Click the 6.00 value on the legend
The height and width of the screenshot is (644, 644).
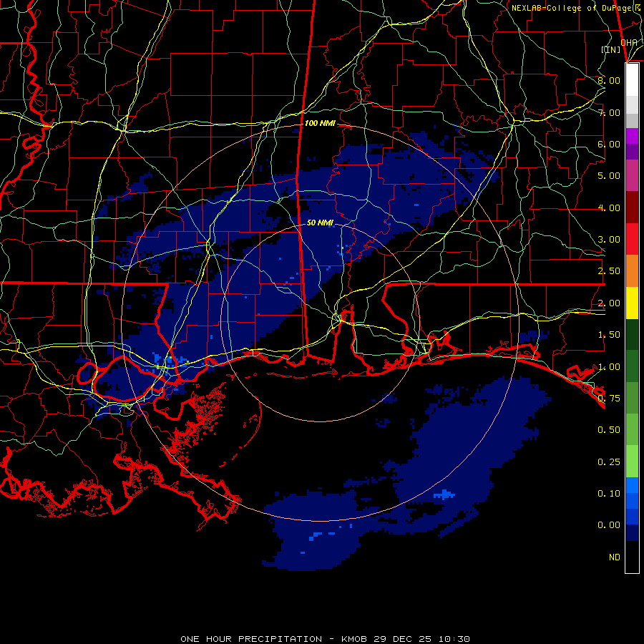pos(609,144)
